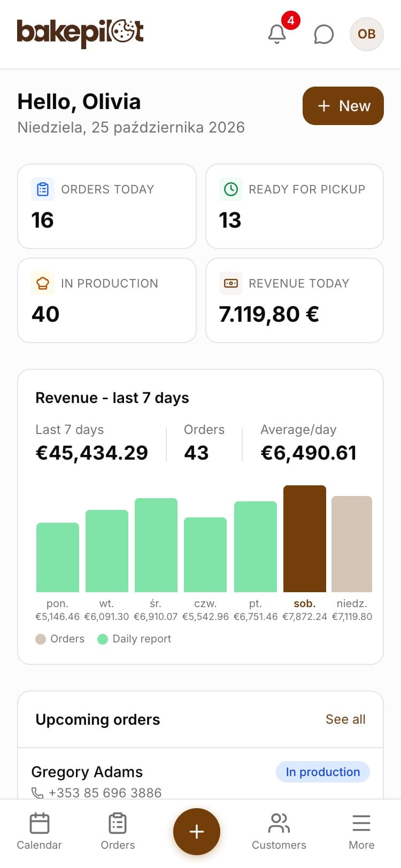
Task: Tap the New button
Action: pyautogui.click(x=343, y=106)
